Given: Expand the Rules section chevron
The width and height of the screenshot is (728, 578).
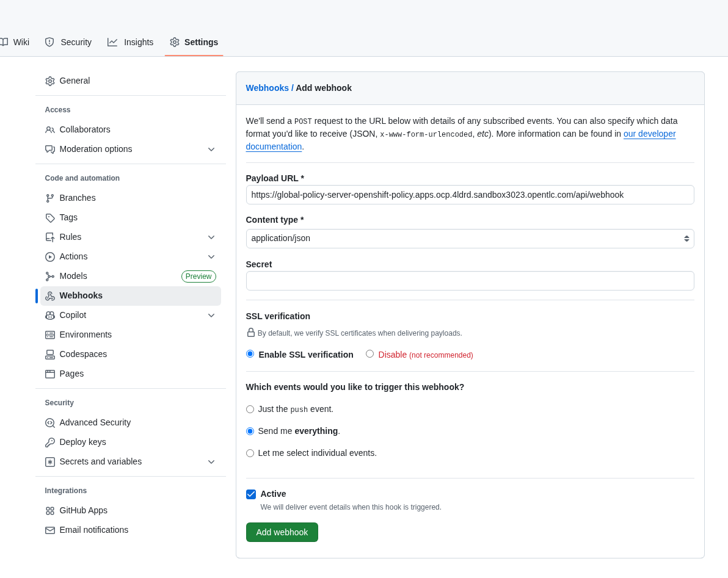Looking at the screenshot, I should (x=211, y=237).
